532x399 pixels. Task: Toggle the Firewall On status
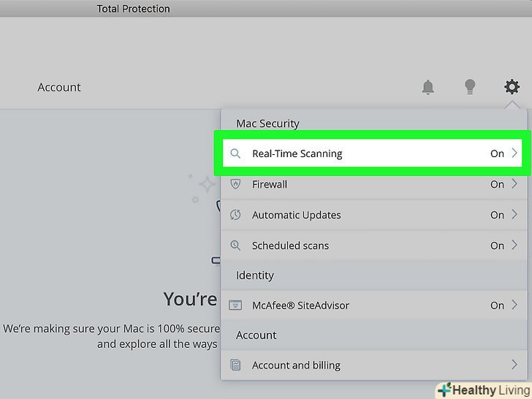click(497, 184)
